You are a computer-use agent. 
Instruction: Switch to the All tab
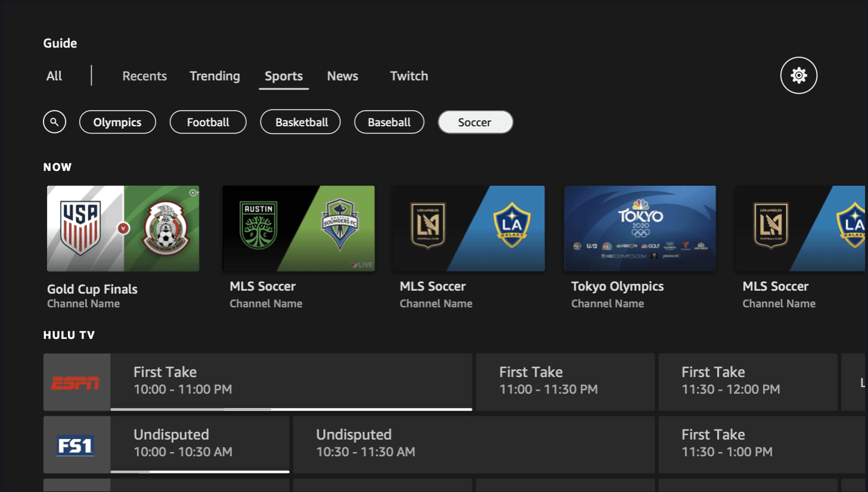(x=54, y=76)
